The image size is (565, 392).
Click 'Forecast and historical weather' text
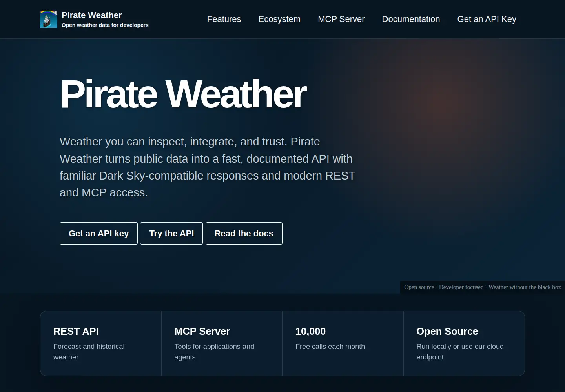[89, 352]
